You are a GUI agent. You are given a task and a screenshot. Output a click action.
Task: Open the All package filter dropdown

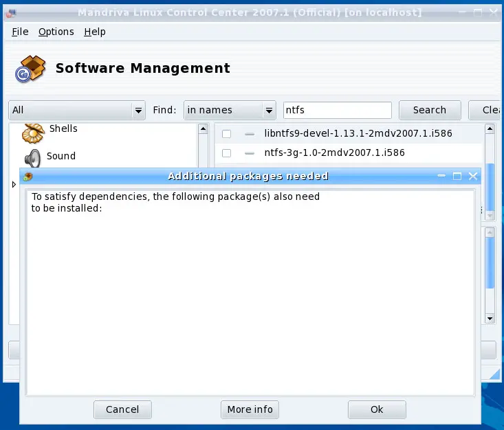[x=77, y=110]
